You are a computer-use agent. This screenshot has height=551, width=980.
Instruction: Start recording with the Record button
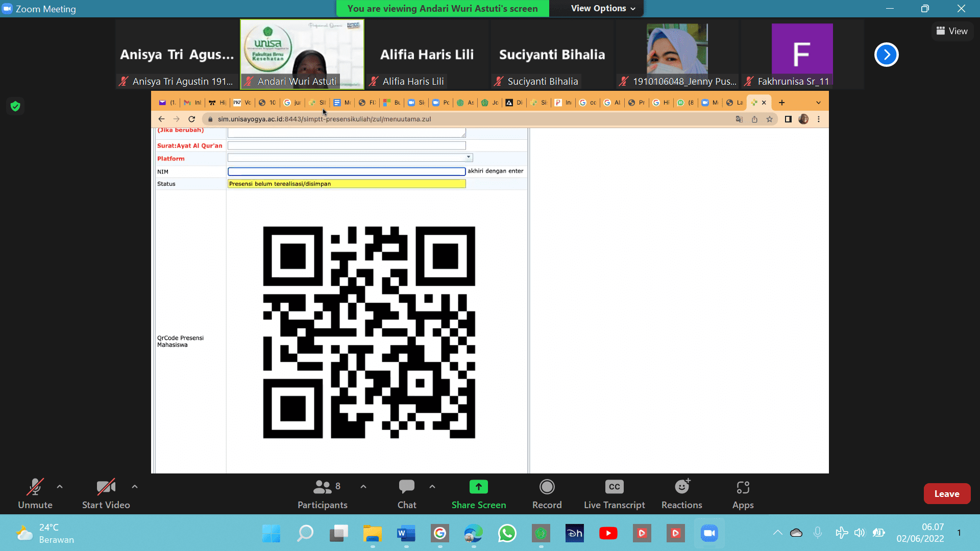(547, 494)
